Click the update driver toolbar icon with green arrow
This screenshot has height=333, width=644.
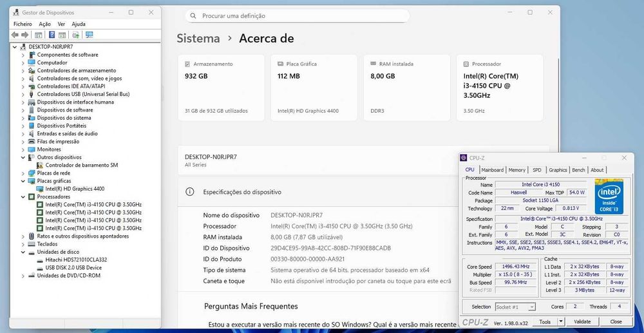point(75,35)
